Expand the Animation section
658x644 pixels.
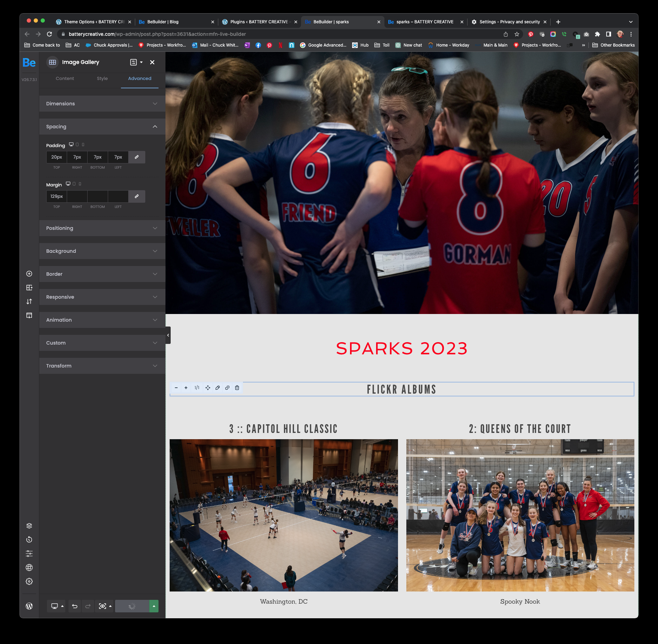102,320
